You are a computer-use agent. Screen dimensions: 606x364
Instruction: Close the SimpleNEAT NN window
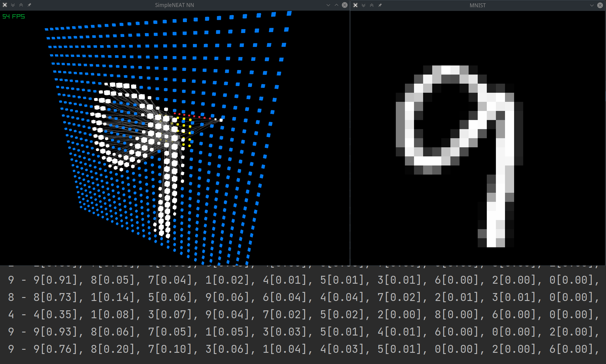coord(345,5)
